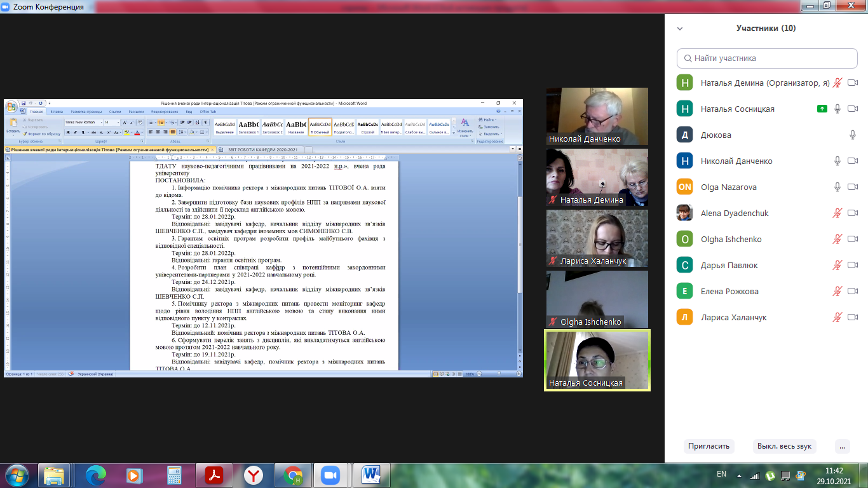868x488 pixels.
Task: Open the Calculator from the taskbar
Action: point(174,475)
